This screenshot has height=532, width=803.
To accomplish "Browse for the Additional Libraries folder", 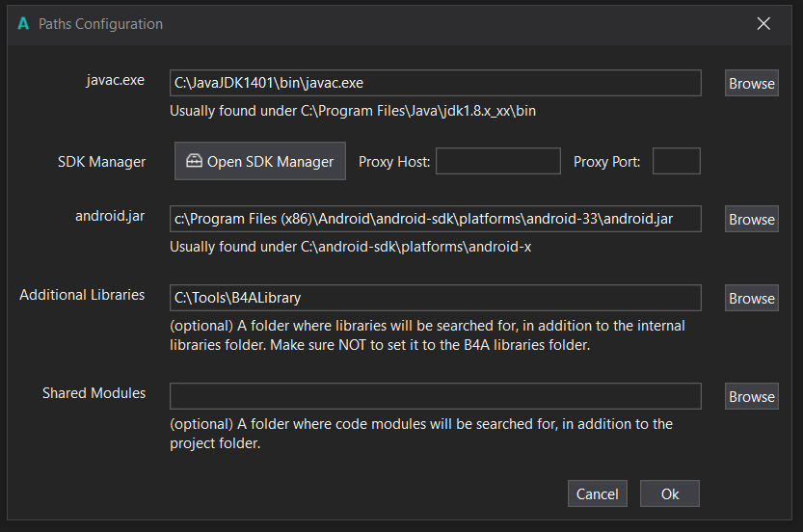I will 751,299.
